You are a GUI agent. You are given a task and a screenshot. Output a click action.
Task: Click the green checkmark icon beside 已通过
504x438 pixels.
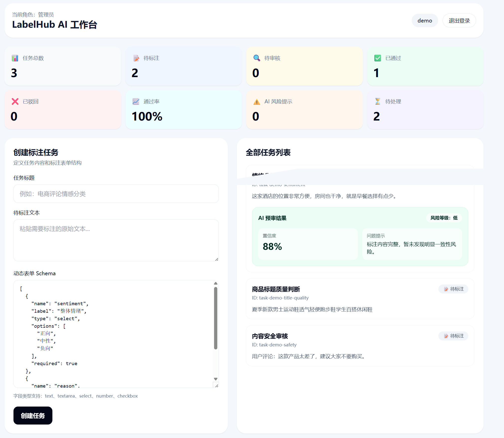tap(378, 58)
